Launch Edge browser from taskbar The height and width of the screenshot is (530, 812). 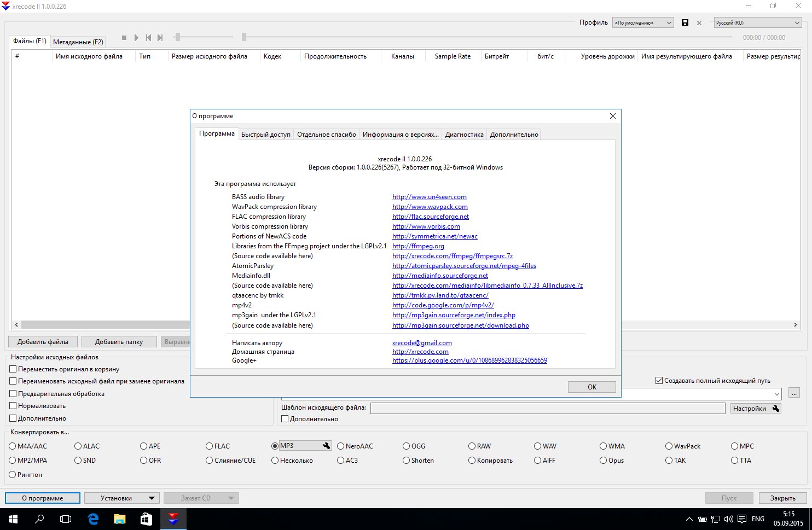coord(93,519)
